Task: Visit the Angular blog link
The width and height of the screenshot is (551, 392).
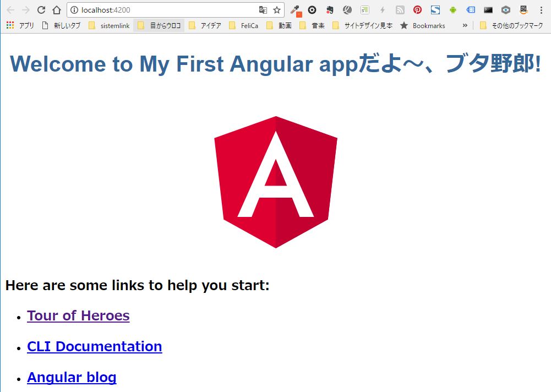Action: click(72, 377)
